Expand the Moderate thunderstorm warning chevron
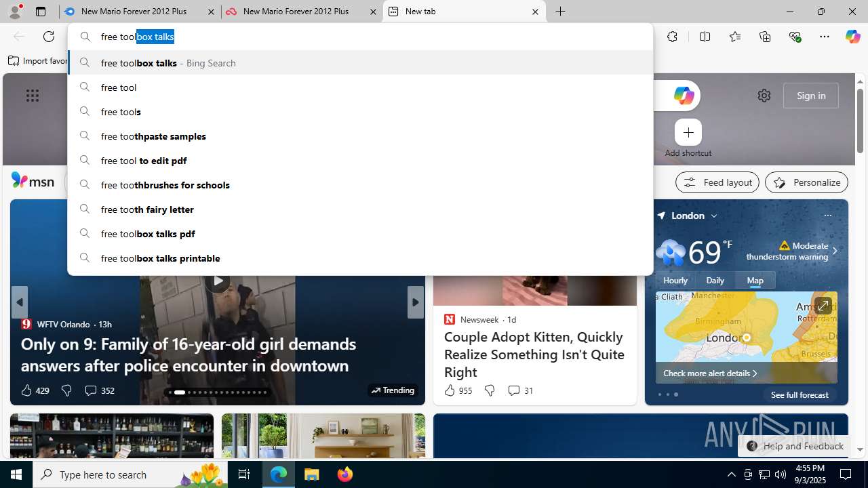This screenshot has height=488, width=868. click(x=835, y=251)
